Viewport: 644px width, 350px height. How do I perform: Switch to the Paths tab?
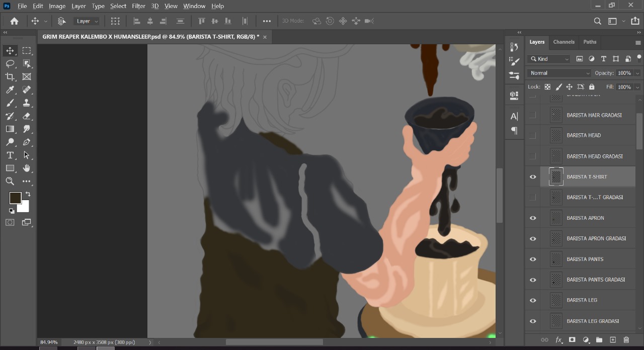[x=590, y=42]
